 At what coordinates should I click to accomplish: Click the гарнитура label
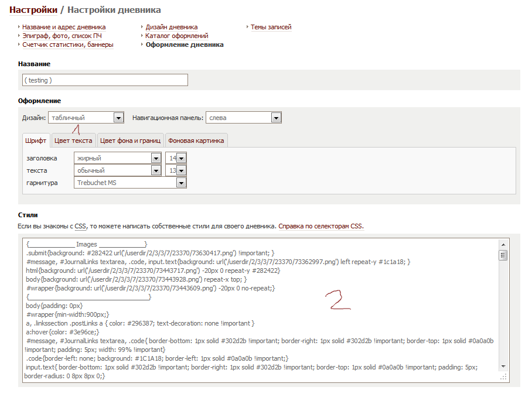tap(42, 183)
